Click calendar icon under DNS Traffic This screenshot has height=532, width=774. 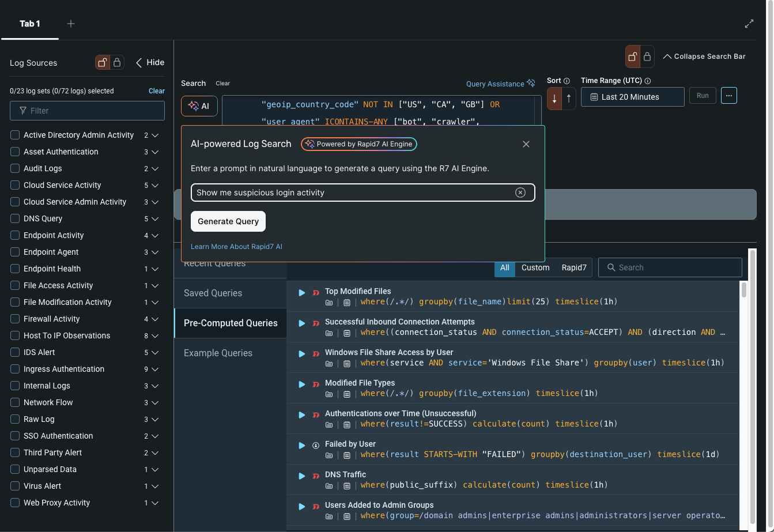coord(346,485)
